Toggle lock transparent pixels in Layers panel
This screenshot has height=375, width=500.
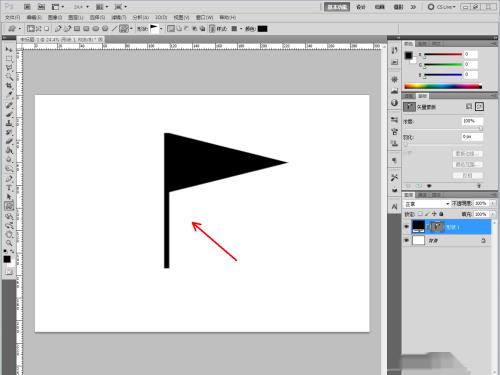420,214
